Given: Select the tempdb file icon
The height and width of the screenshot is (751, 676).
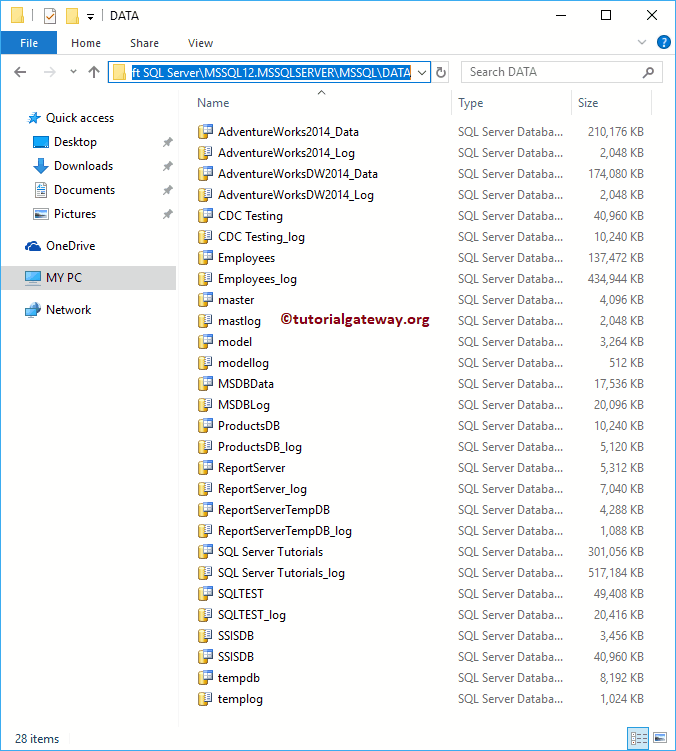Looking at the screenshot, I should [205, 678].
